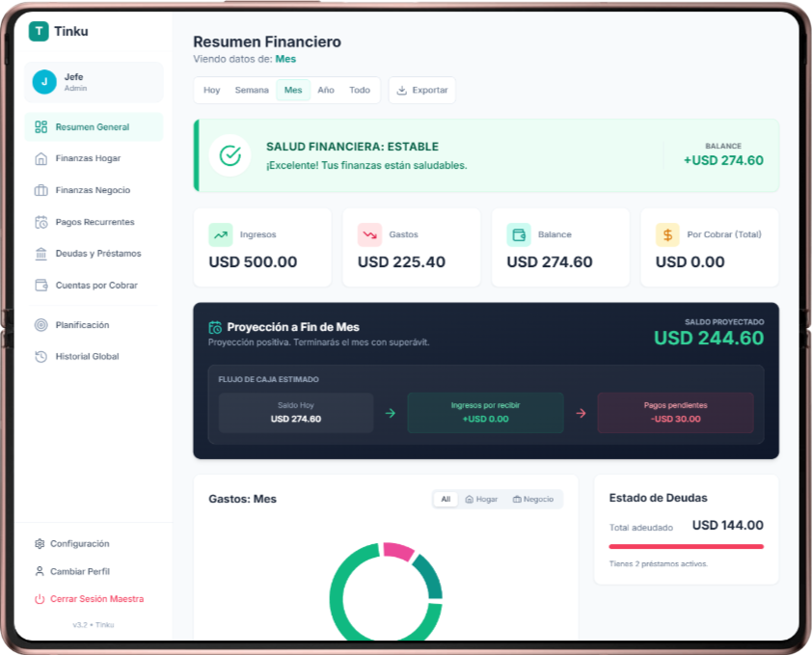Click Cambiar Perfil
The width and height of the screenshot is (812, 655).
(x=94, y=571)
